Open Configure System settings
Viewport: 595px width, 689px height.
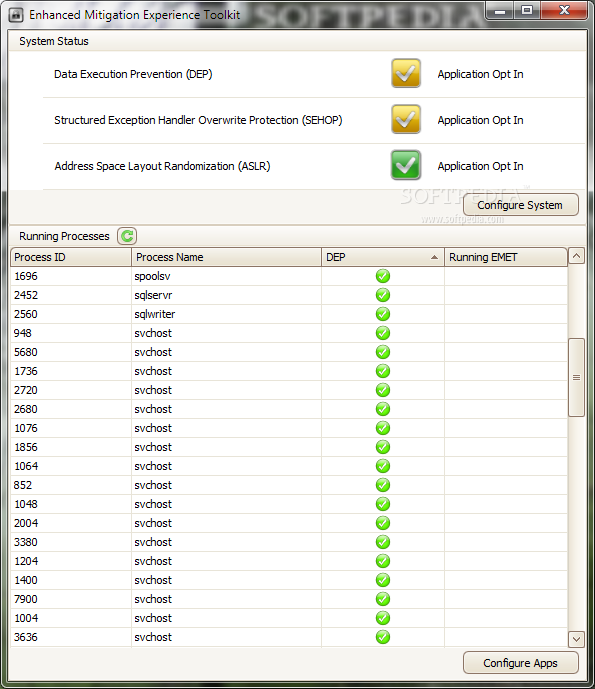tap(521, 205)
